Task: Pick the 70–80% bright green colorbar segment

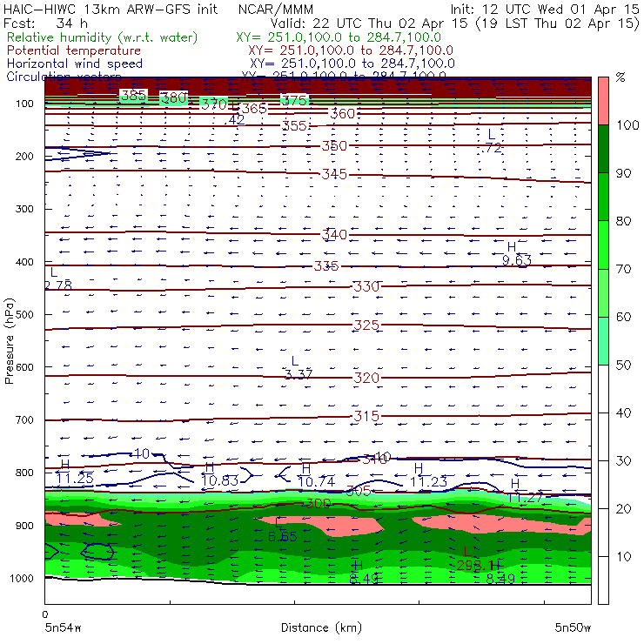Action: pos(603,245)
